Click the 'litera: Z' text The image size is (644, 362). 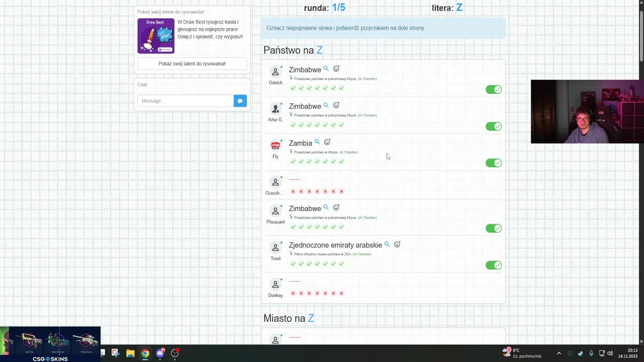(447, 8)
